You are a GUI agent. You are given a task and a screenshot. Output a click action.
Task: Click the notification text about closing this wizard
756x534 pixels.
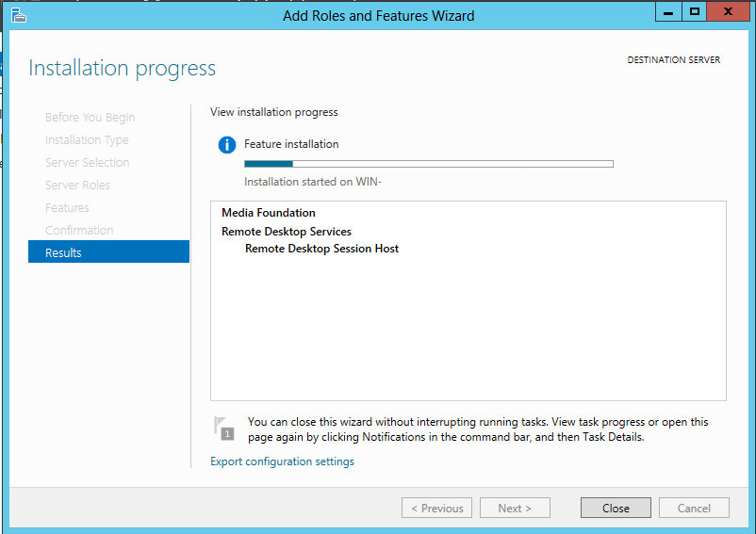point(478,429)
